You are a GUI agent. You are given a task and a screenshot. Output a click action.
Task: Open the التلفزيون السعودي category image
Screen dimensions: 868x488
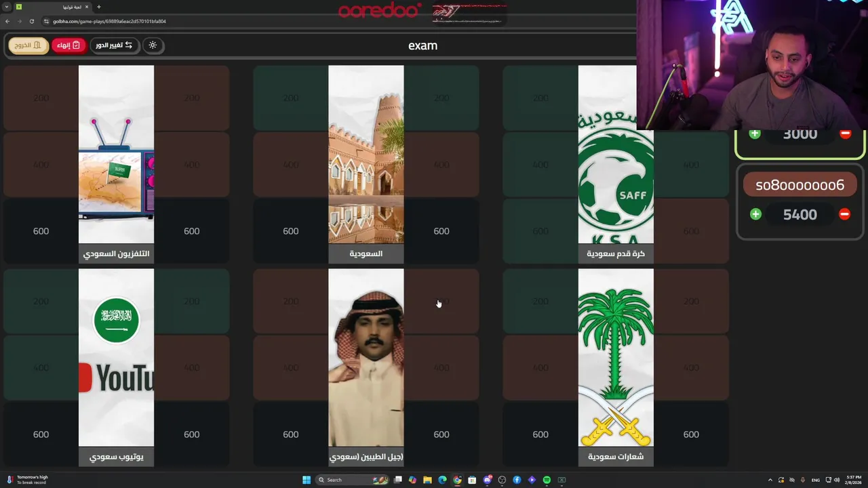(116, 155)
